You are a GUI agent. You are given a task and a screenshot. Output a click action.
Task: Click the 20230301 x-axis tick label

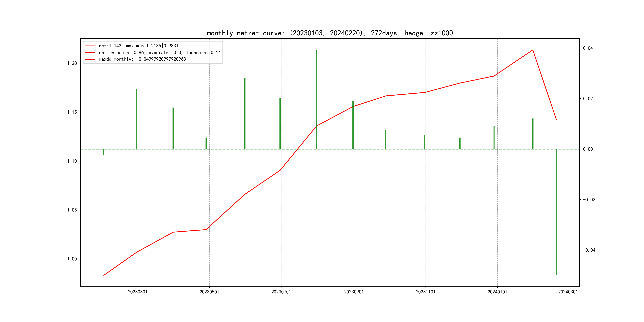(138, 292)
